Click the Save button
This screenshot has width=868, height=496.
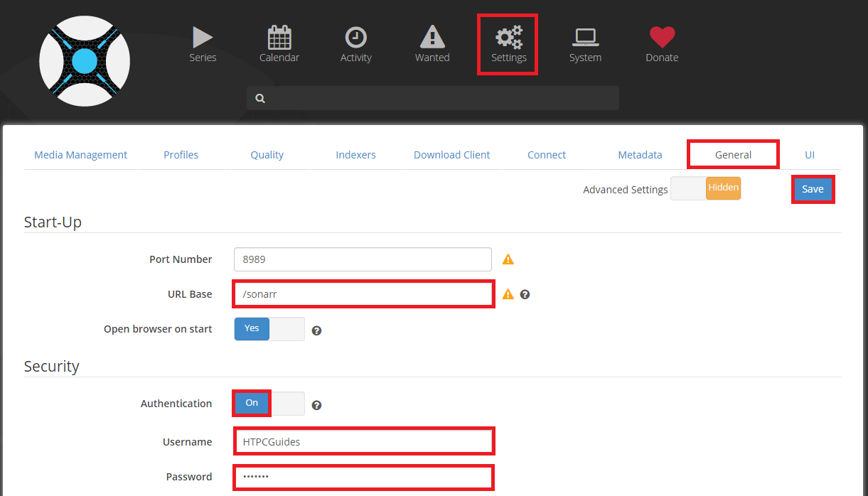[813, 189]
